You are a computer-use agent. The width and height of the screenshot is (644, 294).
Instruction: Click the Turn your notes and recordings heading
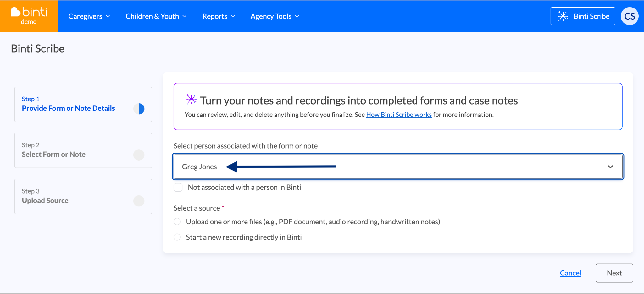tap(359, 100)
